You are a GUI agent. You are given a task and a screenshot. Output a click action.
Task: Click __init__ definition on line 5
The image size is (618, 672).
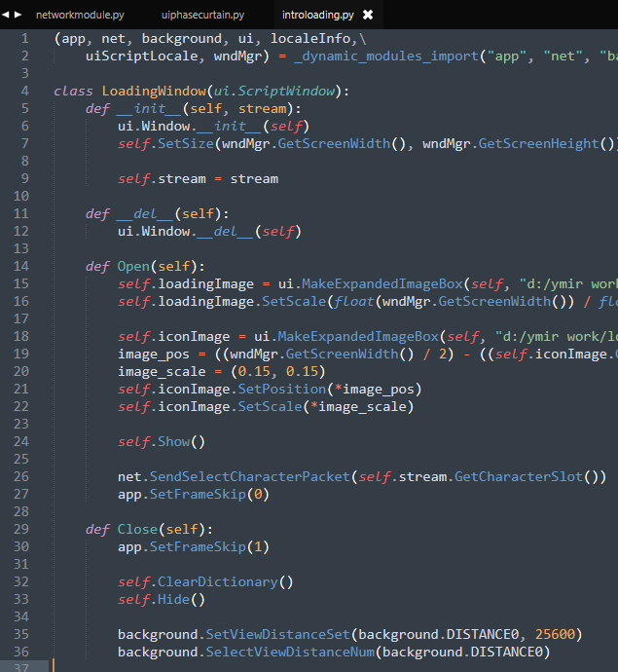tap(149, 108)
